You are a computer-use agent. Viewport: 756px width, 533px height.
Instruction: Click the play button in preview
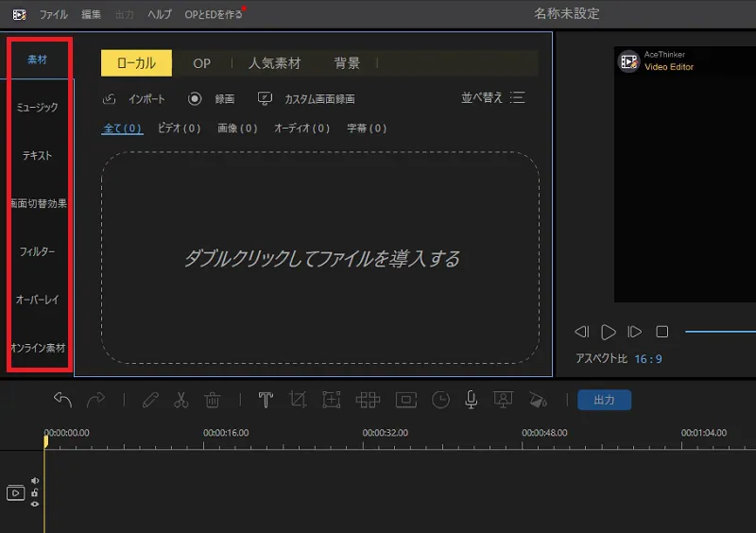[608, 332]
